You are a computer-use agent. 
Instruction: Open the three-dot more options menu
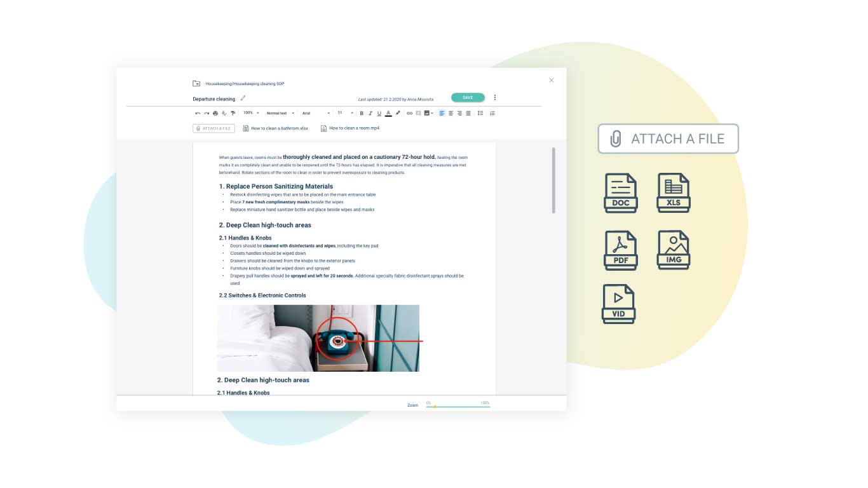pos(495,98)
